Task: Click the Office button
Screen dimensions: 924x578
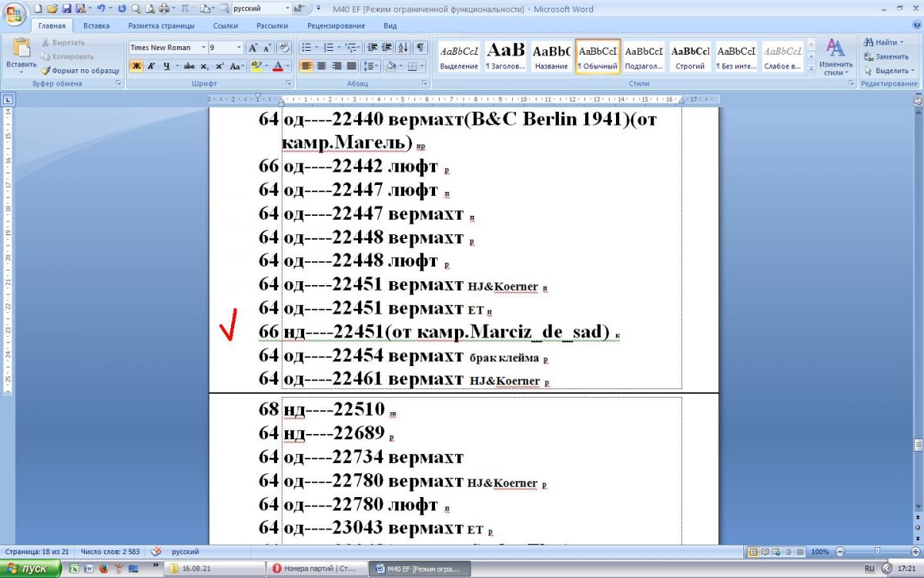Action: pyautogui.click(x=14, y=13)
